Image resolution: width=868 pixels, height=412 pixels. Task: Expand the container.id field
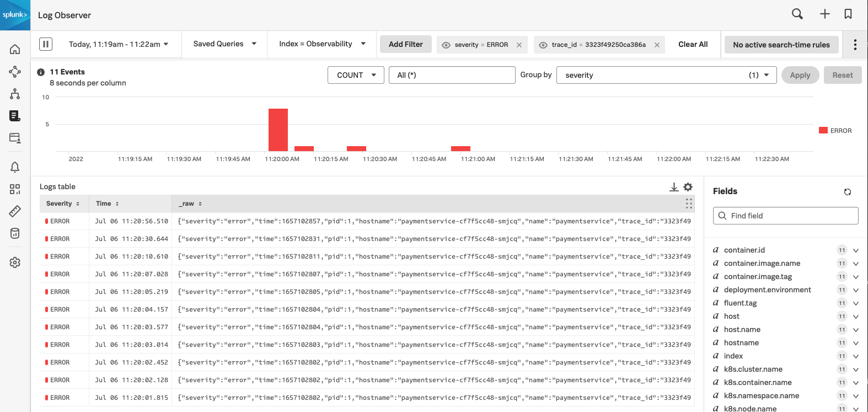click(856, 250)
